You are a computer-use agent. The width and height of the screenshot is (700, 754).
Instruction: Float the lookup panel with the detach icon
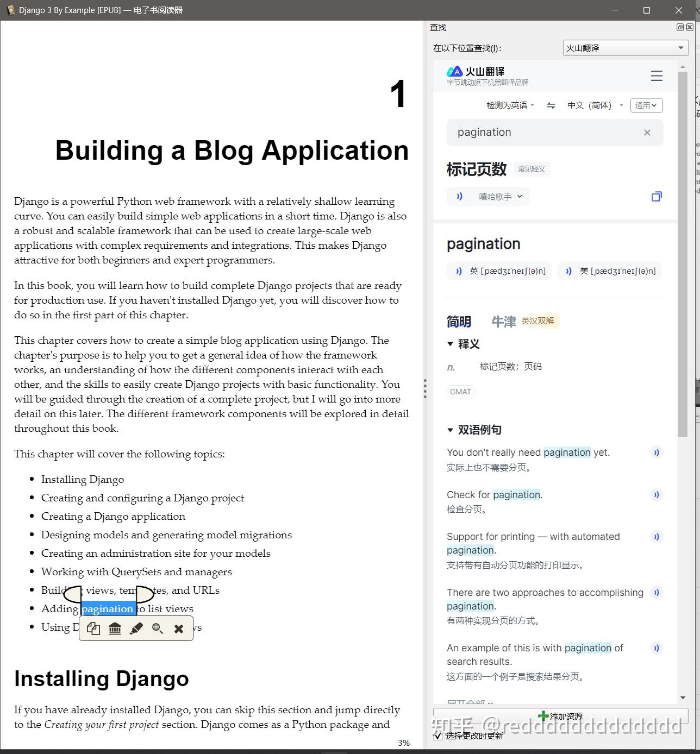(680, 27)
